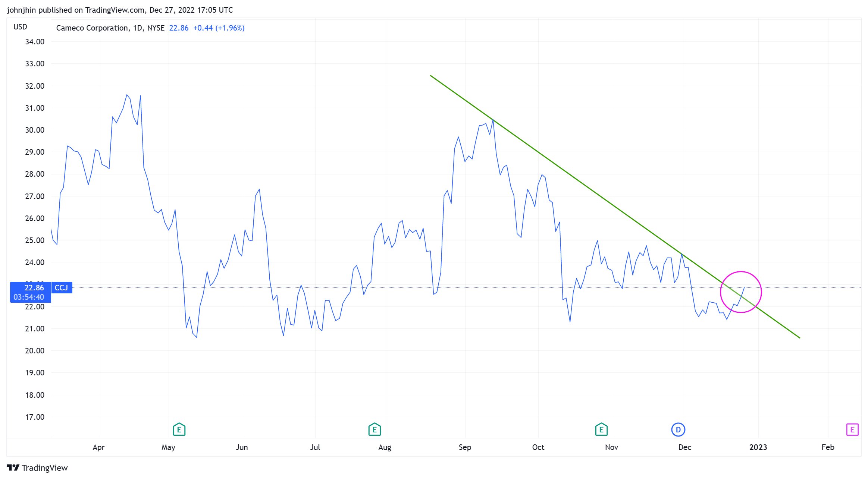Click the 34.00 level on price axis
The height and width of the screenshot is (479, 868).
[35, 42]
